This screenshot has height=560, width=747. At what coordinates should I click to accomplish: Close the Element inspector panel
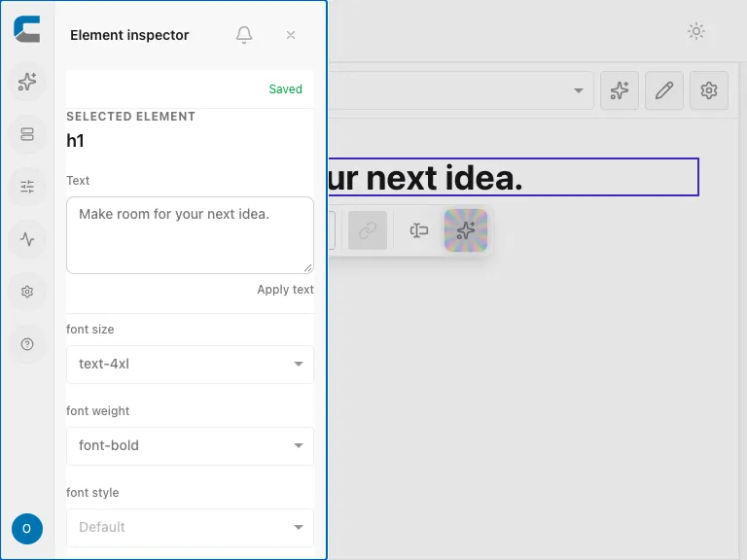tap(291, 35)
